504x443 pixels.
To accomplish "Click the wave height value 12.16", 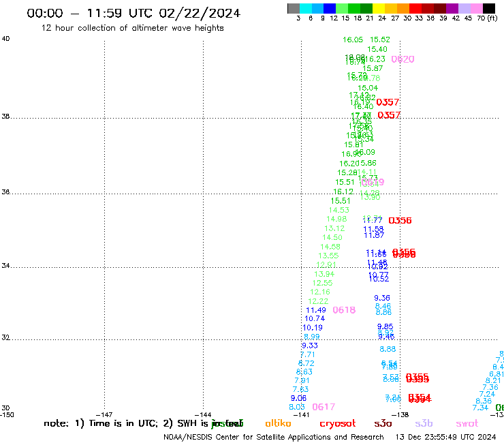I will tap(320, 292).
